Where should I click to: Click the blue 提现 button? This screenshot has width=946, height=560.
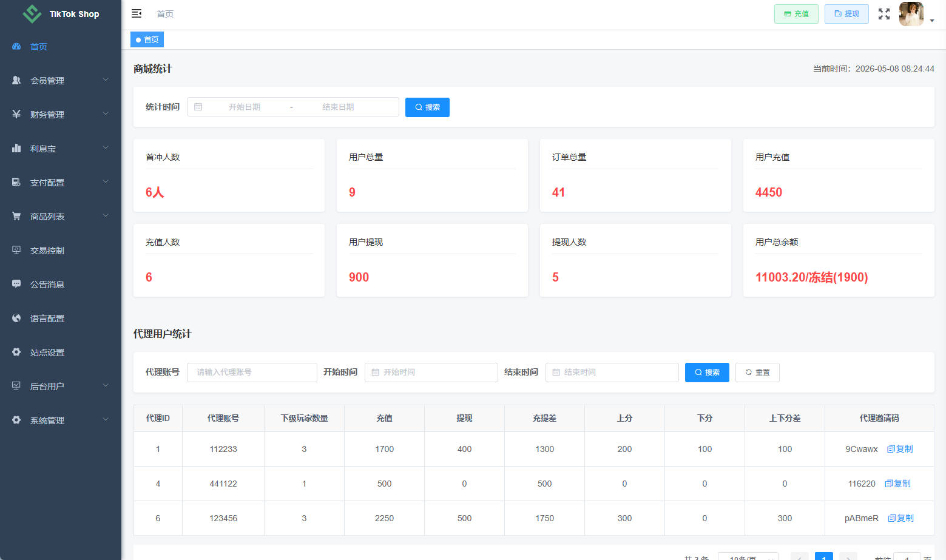846,14
